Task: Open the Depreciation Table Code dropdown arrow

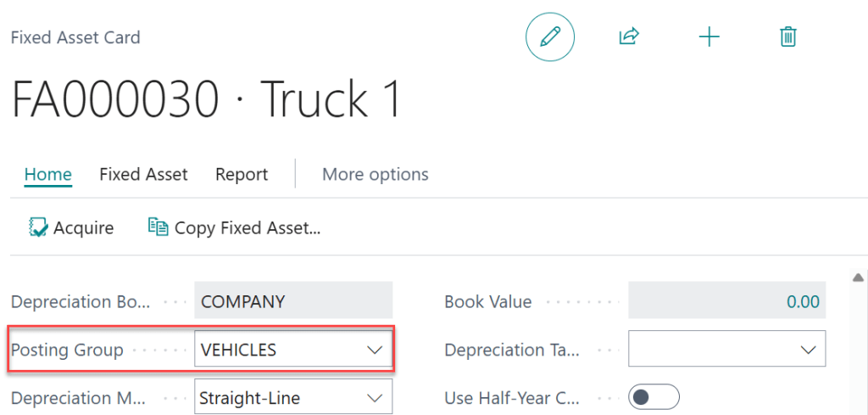Action: [x=809, y=350]
